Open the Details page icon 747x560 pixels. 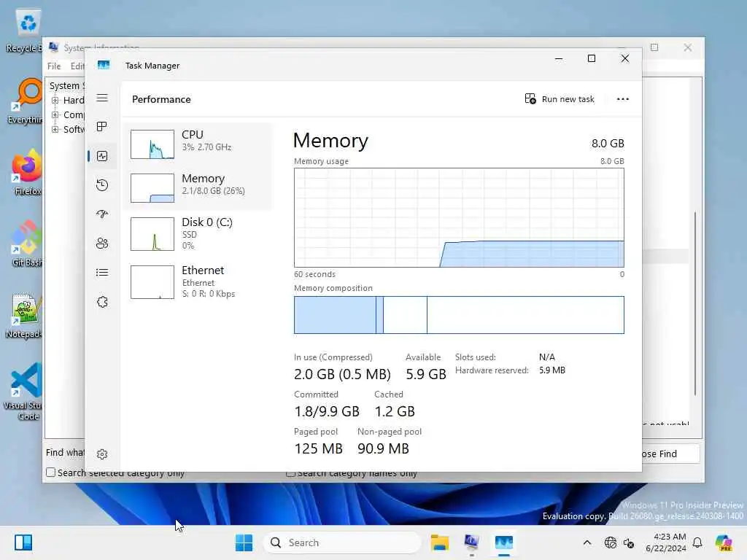(102, 273)
